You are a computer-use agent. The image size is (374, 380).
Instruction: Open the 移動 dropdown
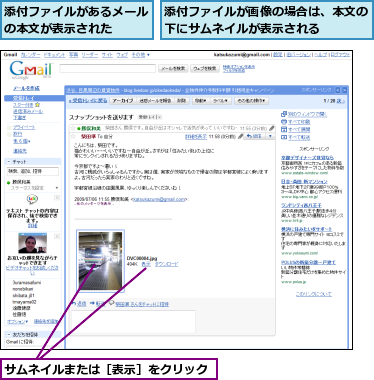coord(200,101)
